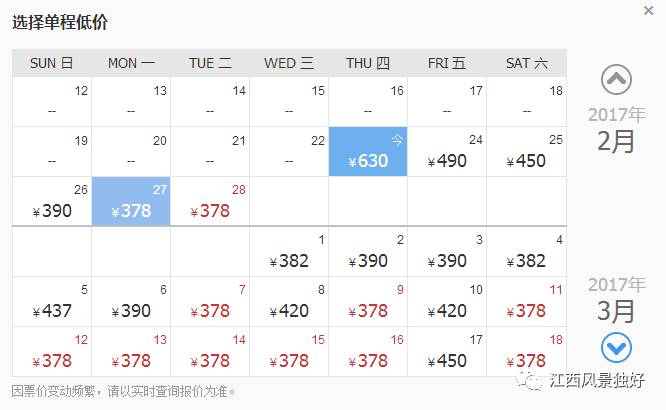Choose March 8 with ¥420 fare
Screen dimensions: 666x410
pos(289,302)
